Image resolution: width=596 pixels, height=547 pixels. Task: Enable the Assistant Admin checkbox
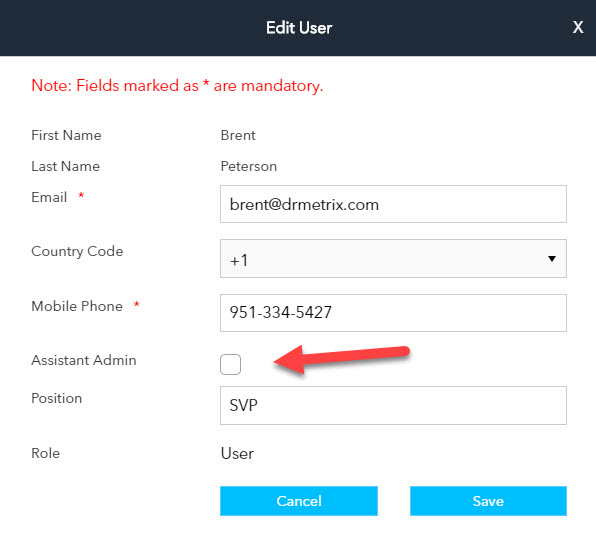click(230, 364)
